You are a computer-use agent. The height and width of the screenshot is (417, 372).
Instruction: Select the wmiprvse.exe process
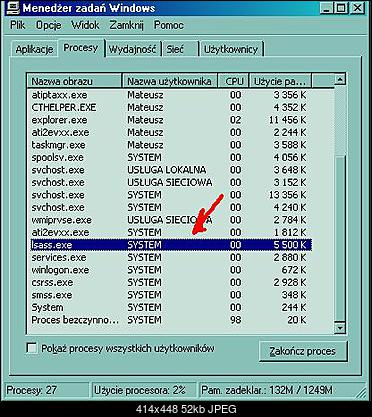tap(170, 220)
